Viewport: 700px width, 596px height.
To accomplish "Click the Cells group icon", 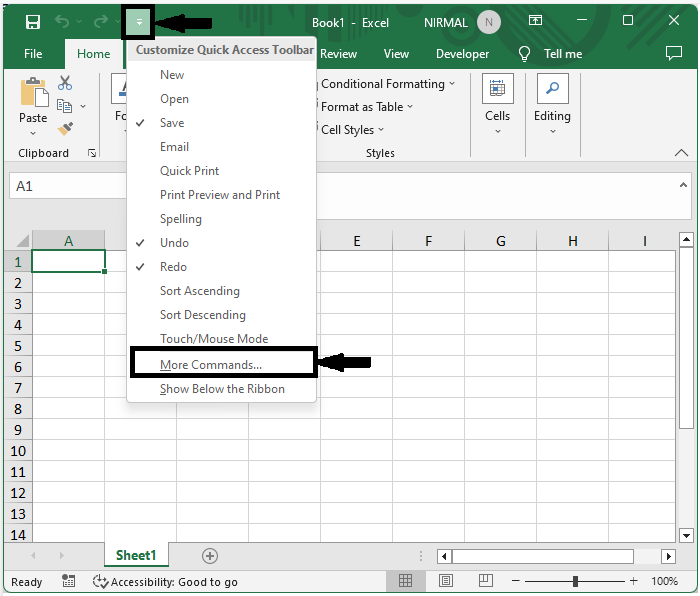I will [x=497, y=88].
